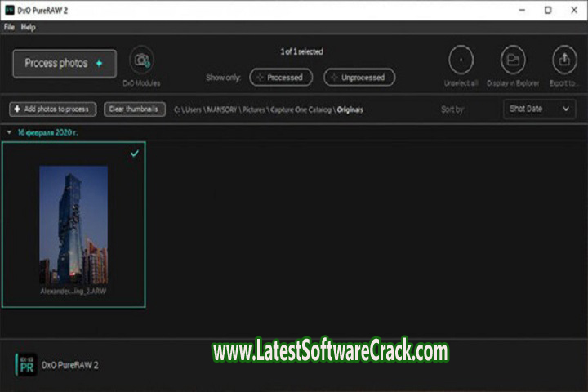Click the Process photos button
The width and height of the screenshot is (588, 392).
(x=64, y=64)
